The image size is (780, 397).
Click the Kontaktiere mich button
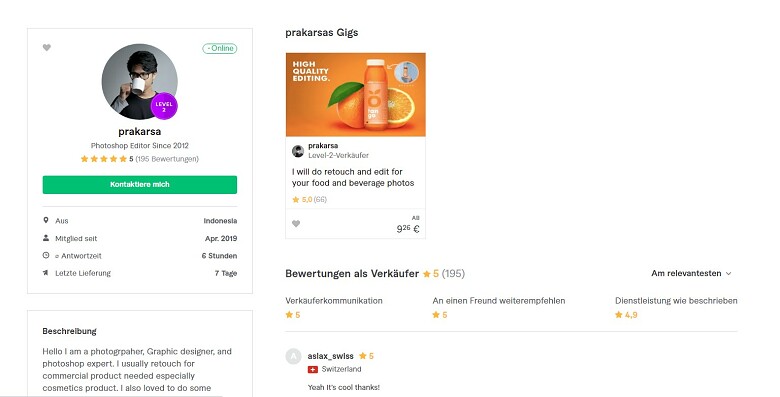coord(140,185)
